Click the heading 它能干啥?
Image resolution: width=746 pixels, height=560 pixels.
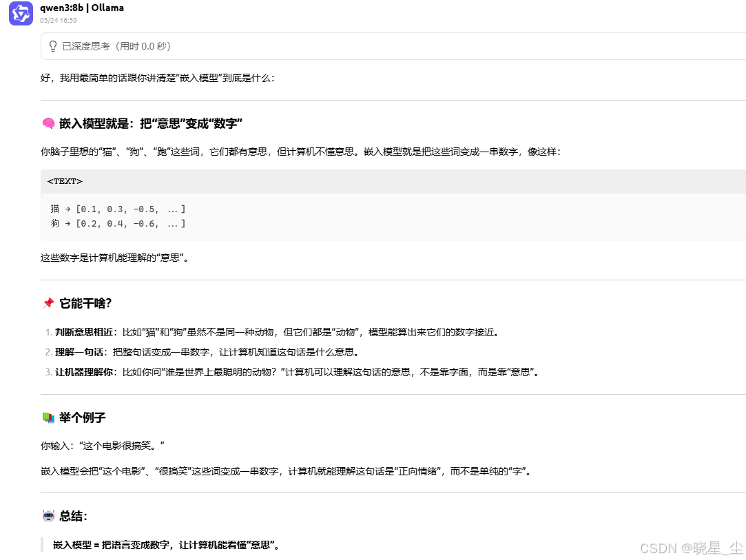coord(85,303)
